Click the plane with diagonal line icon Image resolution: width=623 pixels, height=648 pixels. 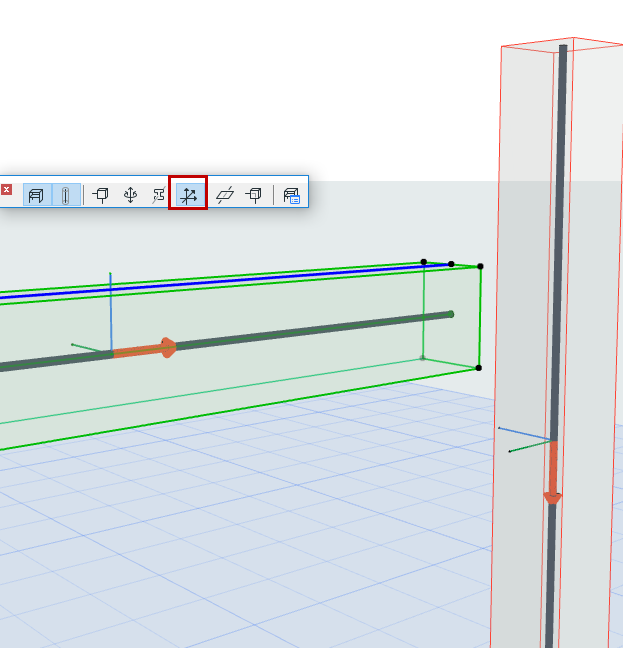[x=225, y=195]
